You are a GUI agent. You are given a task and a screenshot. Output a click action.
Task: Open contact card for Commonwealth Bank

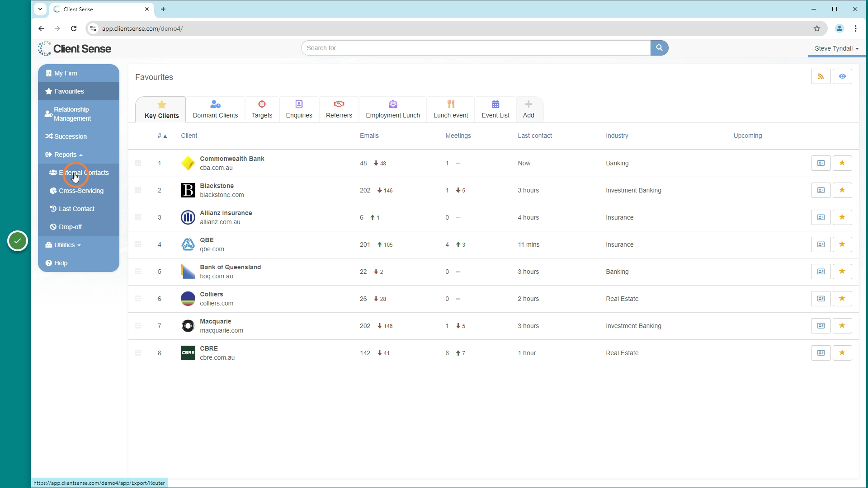point(821,163)
